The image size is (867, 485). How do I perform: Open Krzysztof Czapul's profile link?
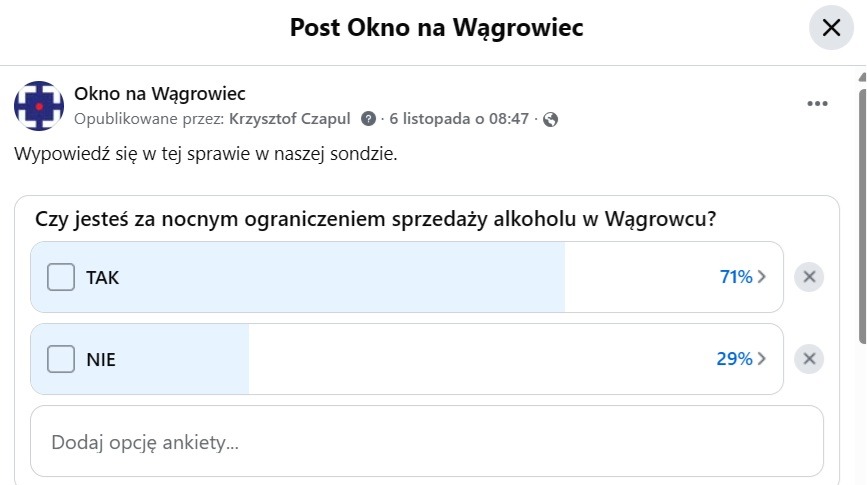point(290,119)
